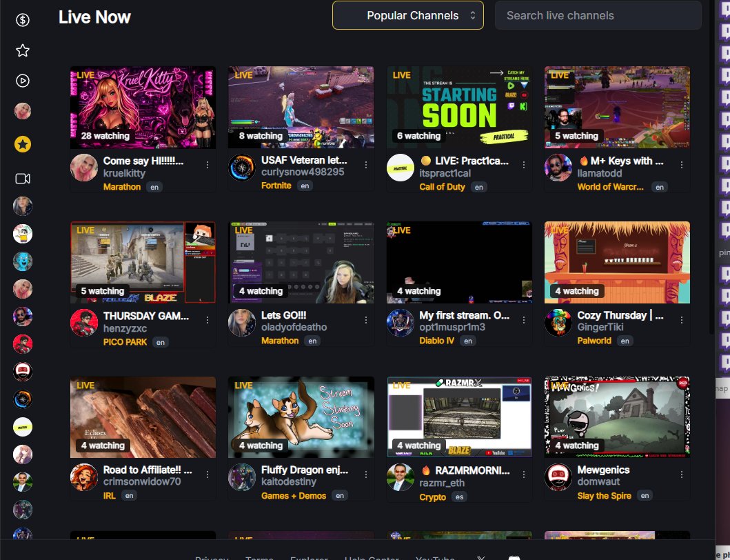Open the options menu on kruelkitty's stream card
The width and height of the screenshot is (730, 560).
pos(207,165)
